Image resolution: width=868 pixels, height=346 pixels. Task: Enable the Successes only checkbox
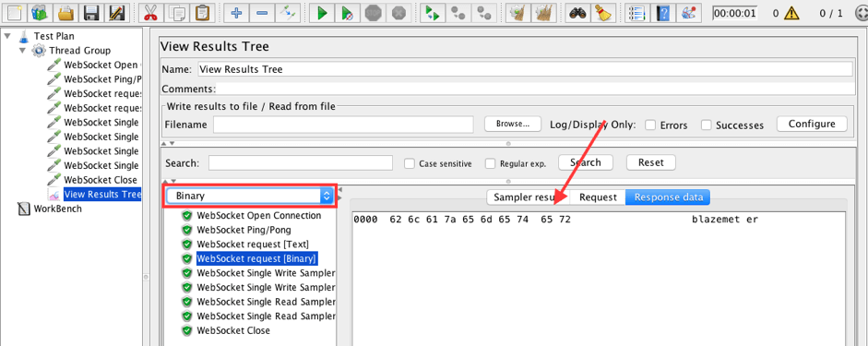[707, 125]
